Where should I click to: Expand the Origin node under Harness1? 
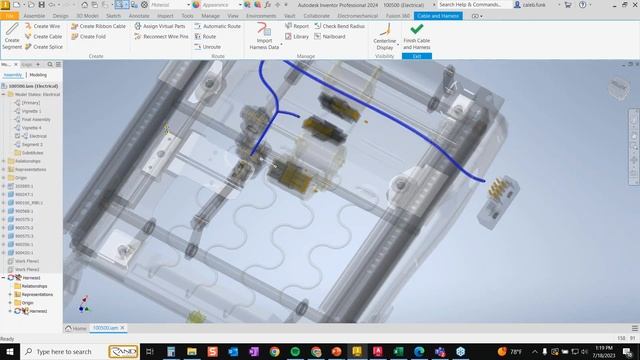pos(10,302)
